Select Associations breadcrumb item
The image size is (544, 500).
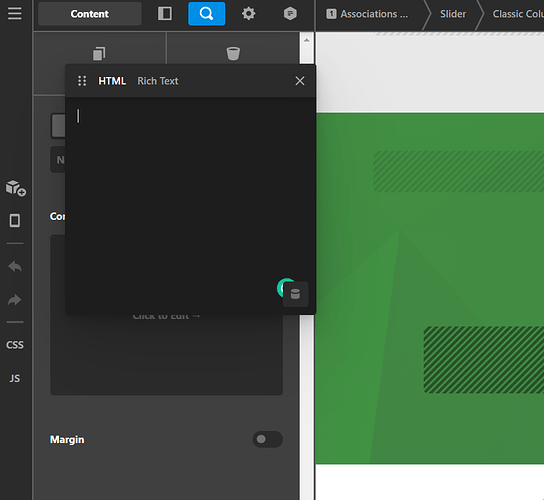coord(368,14)
